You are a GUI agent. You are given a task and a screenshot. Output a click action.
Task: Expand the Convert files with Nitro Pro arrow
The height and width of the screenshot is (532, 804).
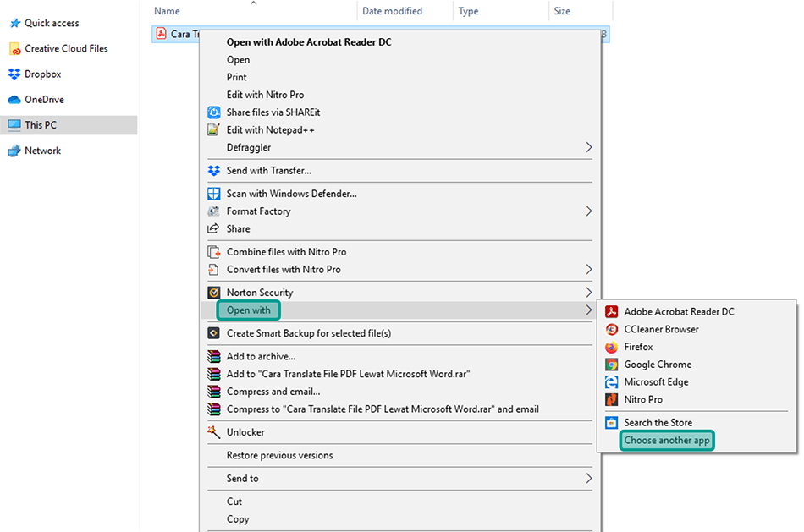[x=589, y=269]
